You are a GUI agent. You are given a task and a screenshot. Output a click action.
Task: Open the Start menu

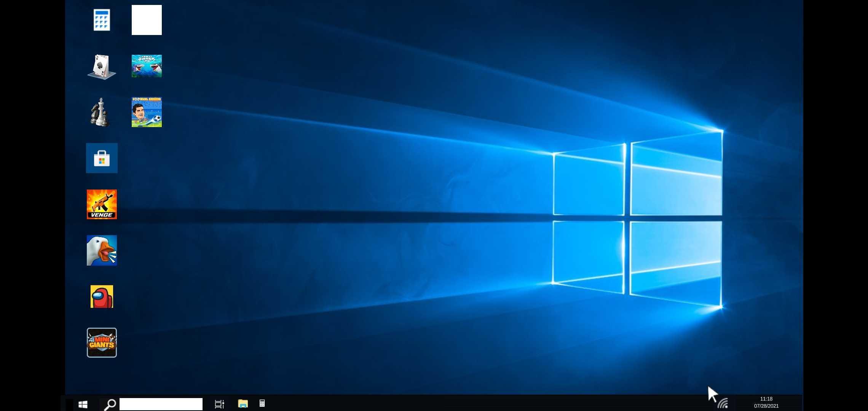[83, 404]
